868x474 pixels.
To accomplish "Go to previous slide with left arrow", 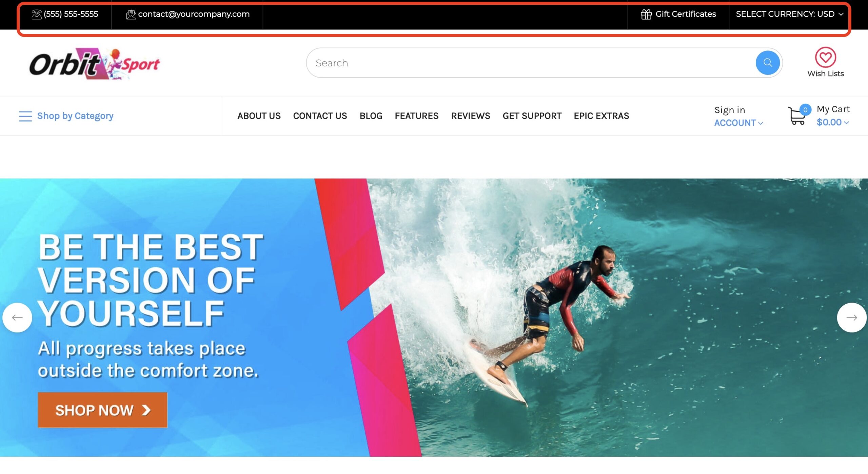I will coord(17,317).
